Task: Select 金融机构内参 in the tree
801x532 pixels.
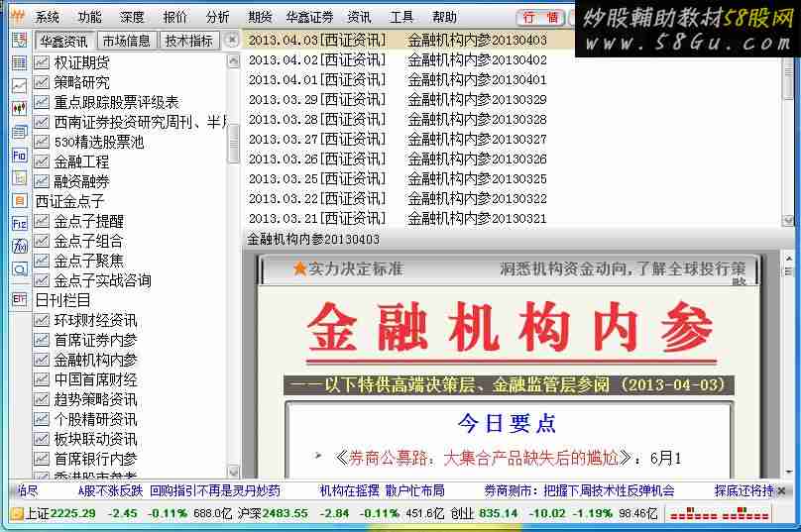Action: coord(96,361)
